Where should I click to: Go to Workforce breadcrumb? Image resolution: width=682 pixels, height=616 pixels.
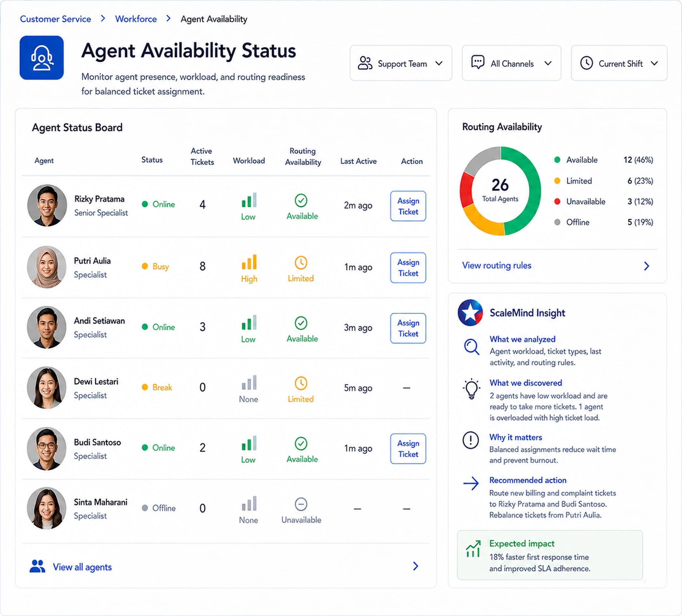[x=136, y=19]
